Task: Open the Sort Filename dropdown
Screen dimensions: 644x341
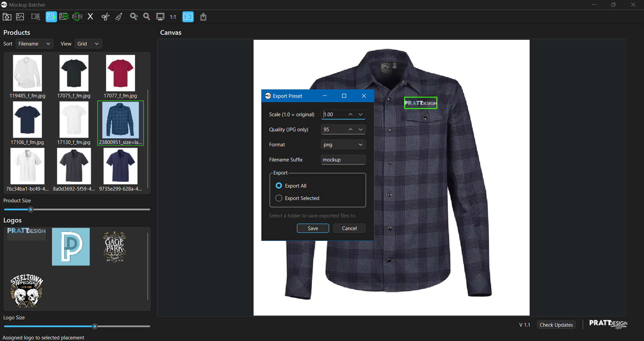Action: coord(35,44)
